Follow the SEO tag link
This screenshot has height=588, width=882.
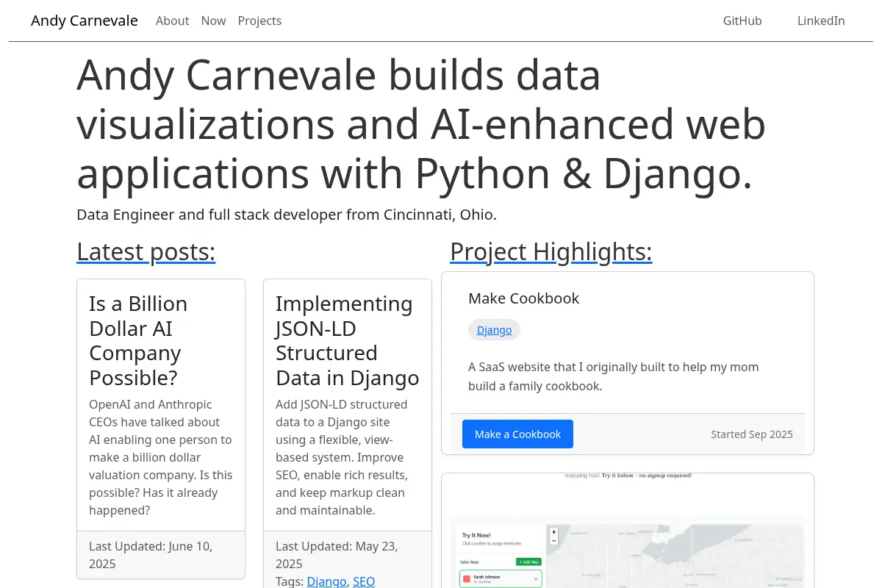[x=364, y=581]
